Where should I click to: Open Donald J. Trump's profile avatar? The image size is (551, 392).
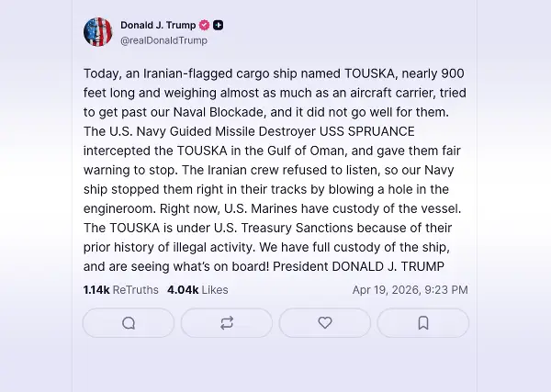(97, 32)
